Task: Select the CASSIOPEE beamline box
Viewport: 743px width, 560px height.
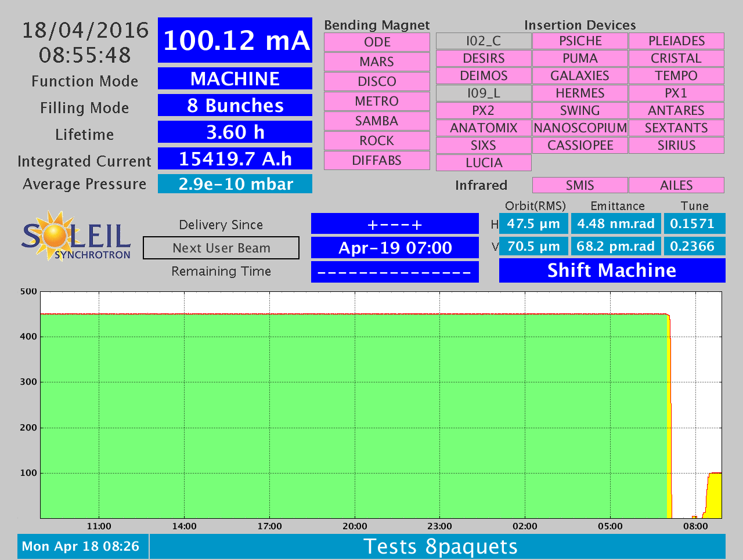Action: pyautogui.click(x=580, y=146)
